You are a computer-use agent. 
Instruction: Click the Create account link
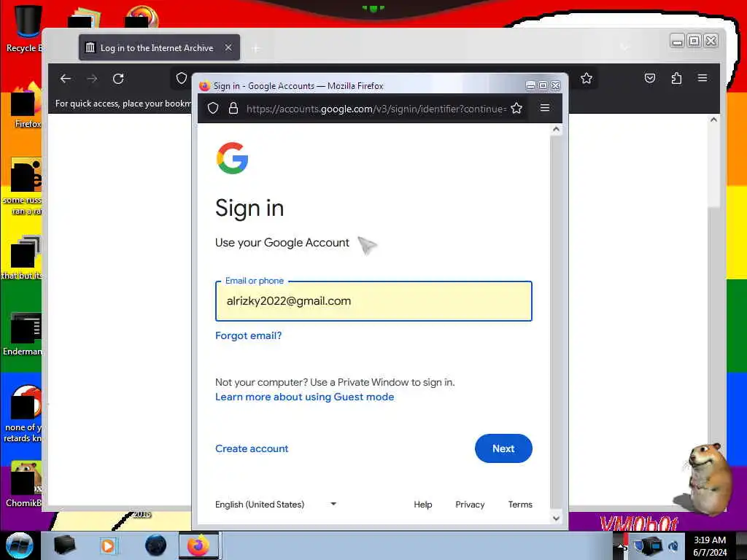[x=252, y=448]
